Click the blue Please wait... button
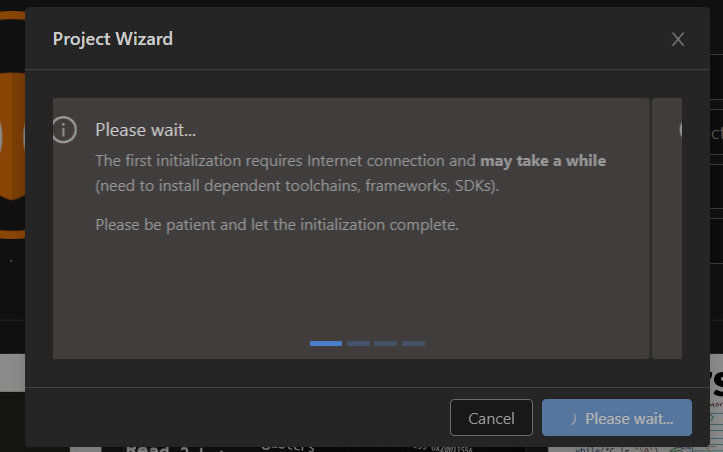The height and width of the screenshot is (452, 723). [x=617, y=418]
